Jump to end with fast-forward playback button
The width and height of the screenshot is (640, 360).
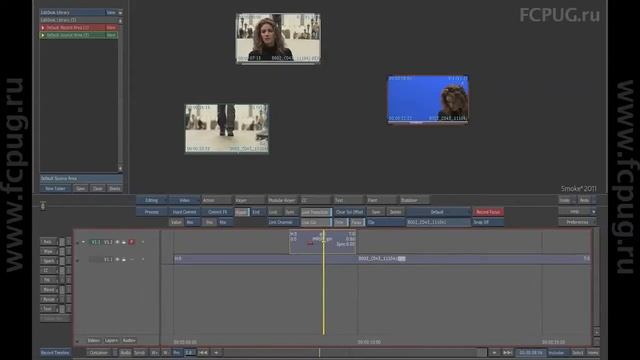tap(507, 352)
